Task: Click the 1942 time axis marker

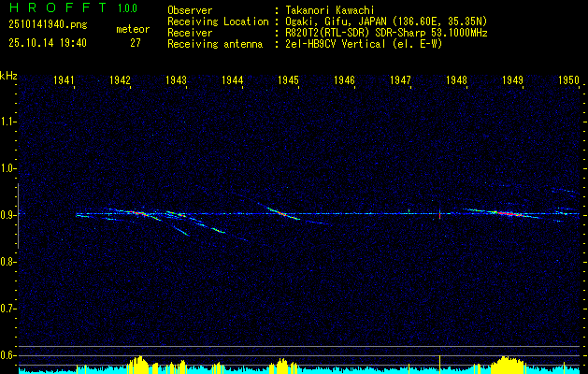Action: (120, 79)
